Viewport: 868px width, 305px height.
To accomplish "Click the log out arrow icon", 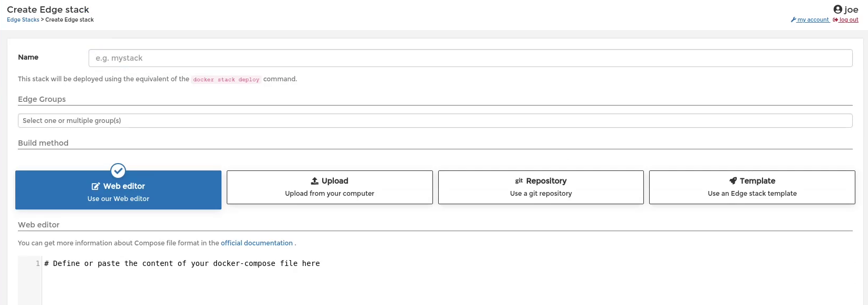I will [835, 20].
